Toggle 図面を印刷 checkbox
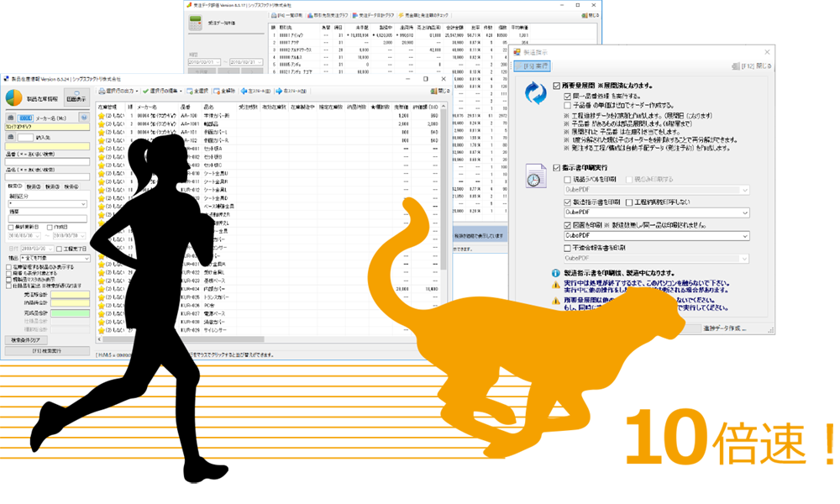 click(567, 225)
